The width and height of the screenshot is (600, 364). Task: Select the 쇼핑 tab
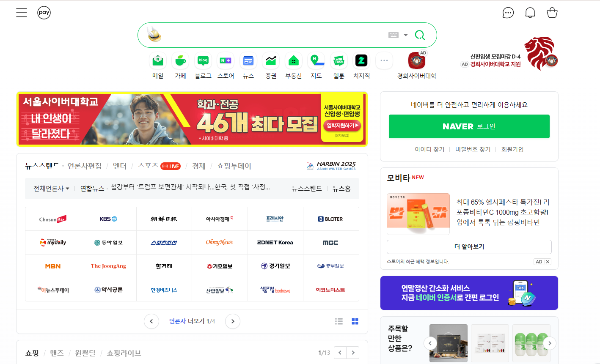[32, 353]
